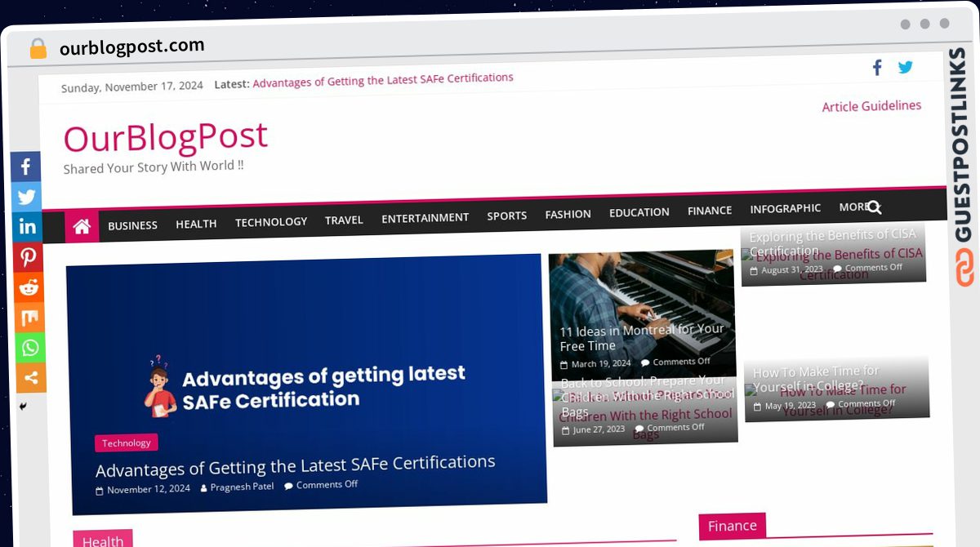
Task: Click the Shared Your Story With World tagline
Action: pos(154,167)
